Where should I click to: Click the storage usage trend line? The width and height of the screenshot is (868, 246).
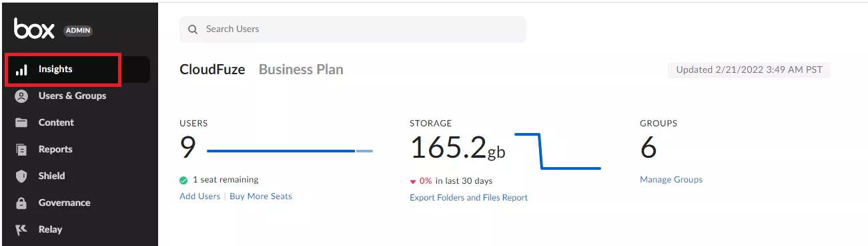tap(558, 151)
